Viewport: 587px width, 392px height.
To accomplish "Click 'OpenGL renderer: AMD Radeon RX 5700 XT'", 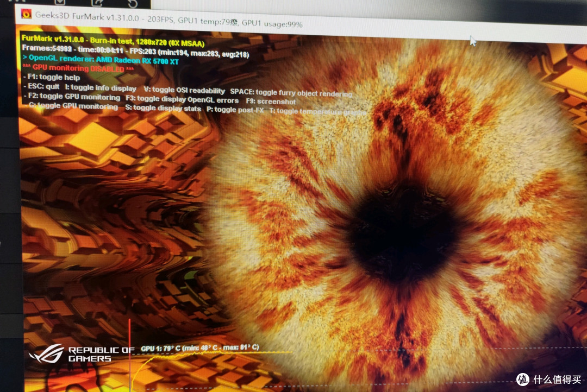I will tap(101, 60).
